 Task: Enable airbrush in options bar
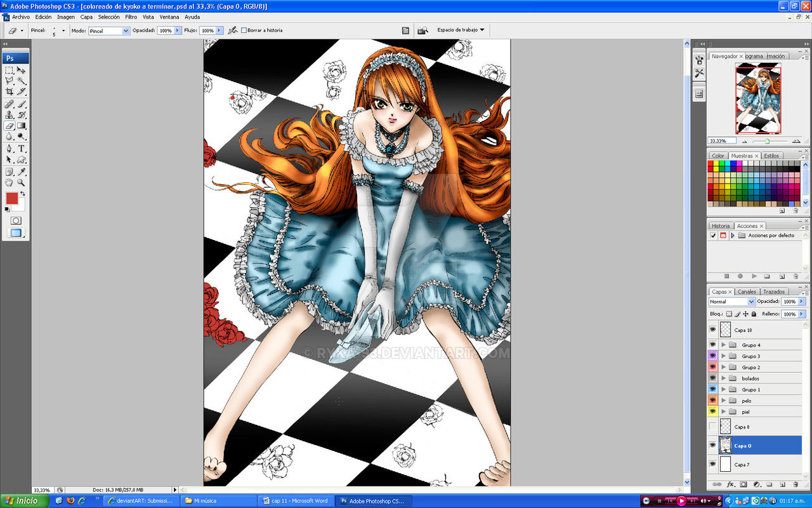pos(233,30)
